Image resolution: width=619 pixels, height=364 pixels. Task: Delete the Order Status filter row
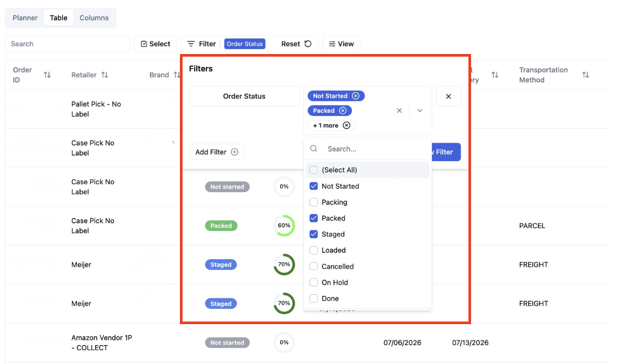(449, 97)
